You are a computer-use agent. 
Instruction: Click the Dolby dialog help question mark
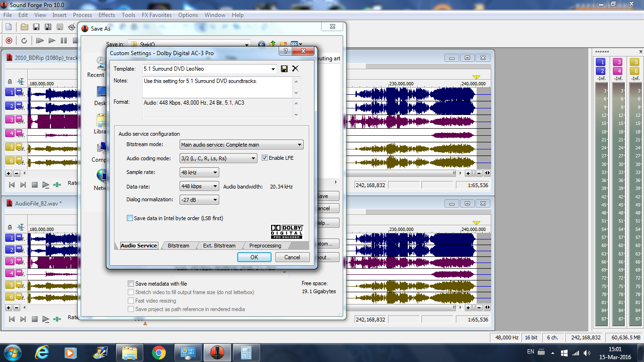pyautogui.click(x=284, y=51)
